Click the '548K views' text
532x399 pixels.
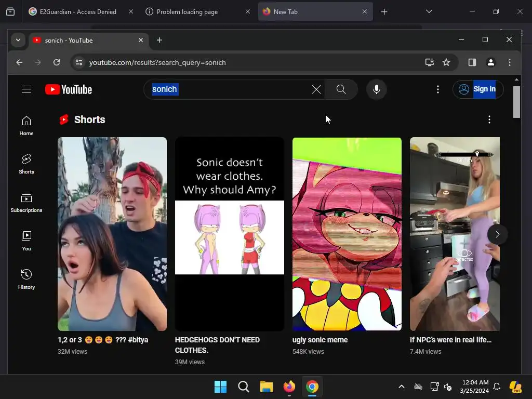308,352
